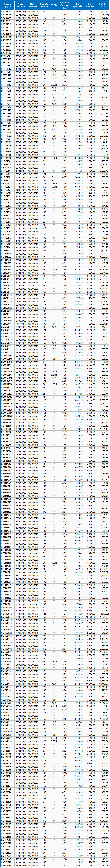This screenshot has height=868, width=110.
Task: Click the Số ngày tới hạn header
Action: (44, 5)
